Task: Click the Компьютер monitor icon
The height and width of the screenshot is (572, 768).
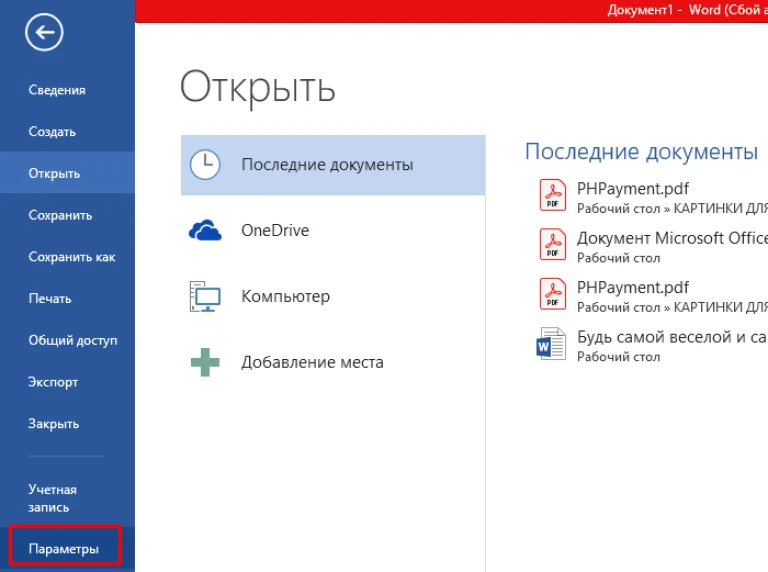Action: point(205,296)
